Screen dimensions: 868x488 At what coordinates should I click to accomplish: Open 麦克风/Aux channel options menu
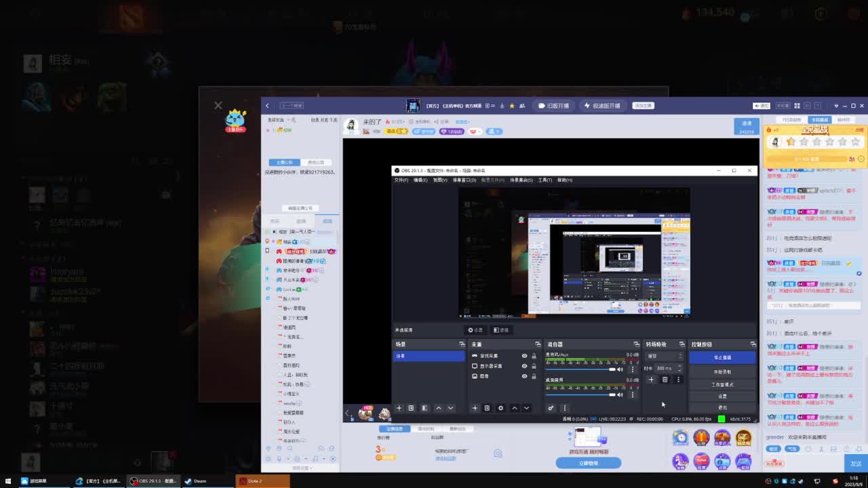point(633,369)
